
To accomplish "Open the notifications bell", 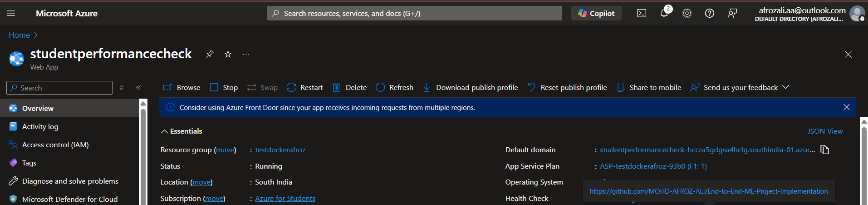I will pyautogui.click(x=664, y=13).
